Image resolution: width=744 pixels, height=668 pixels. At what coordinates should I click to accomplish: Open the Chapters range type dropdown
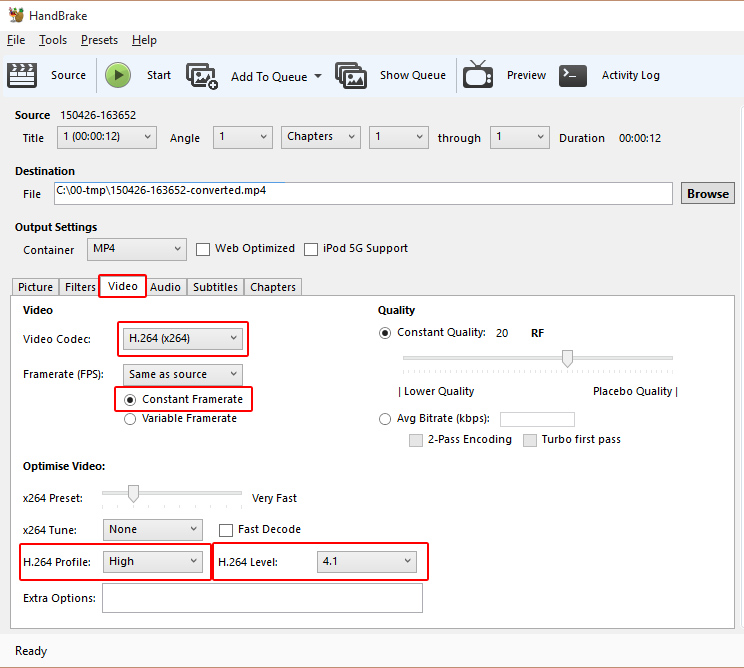point(321,137)
